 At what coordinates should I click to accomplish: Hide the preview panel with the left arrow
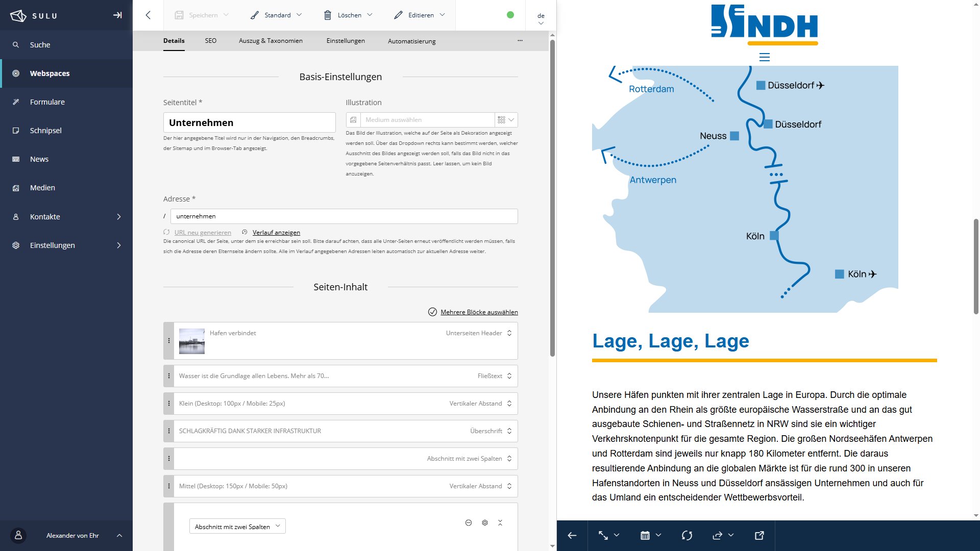click(572, 535)
